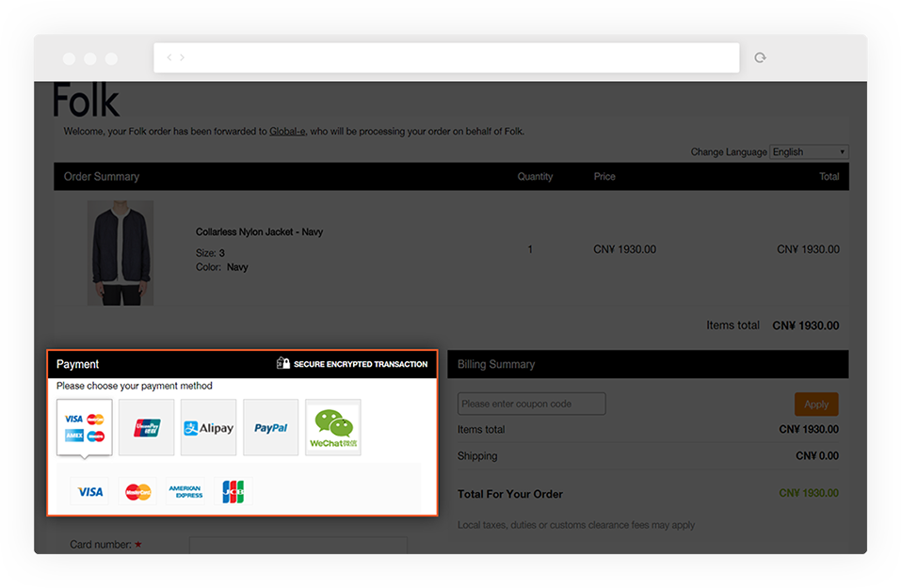Click the Color: Navy product detail
Screen dimensions: 901x588
[x=222, y=267]
